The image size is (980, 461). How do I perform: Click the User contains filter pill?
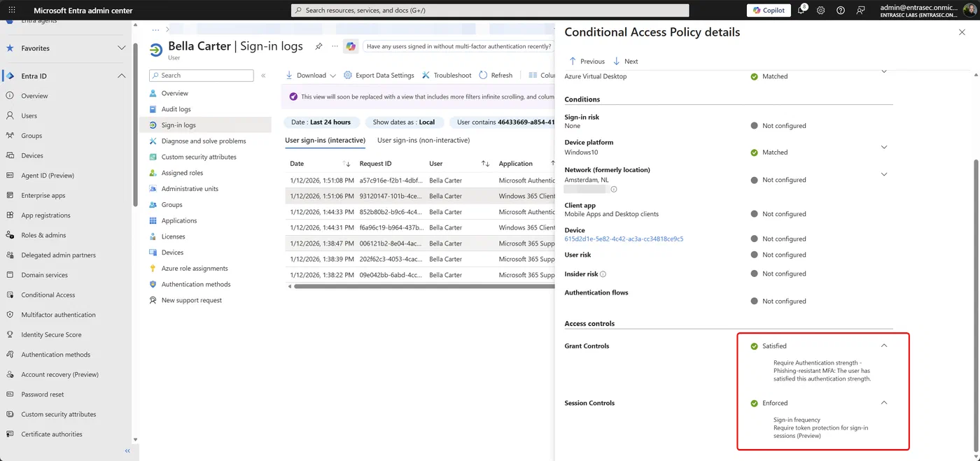(x=503, y=122)
